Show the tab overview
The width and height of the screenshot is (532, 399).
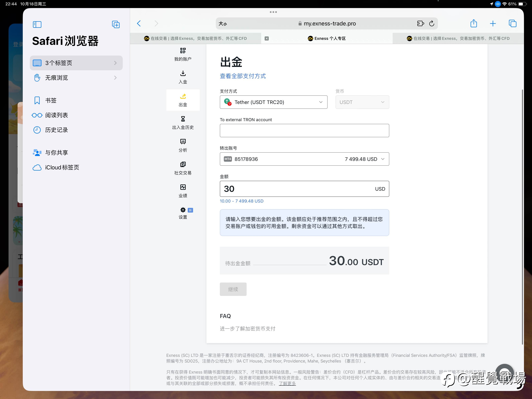point(513,23)
